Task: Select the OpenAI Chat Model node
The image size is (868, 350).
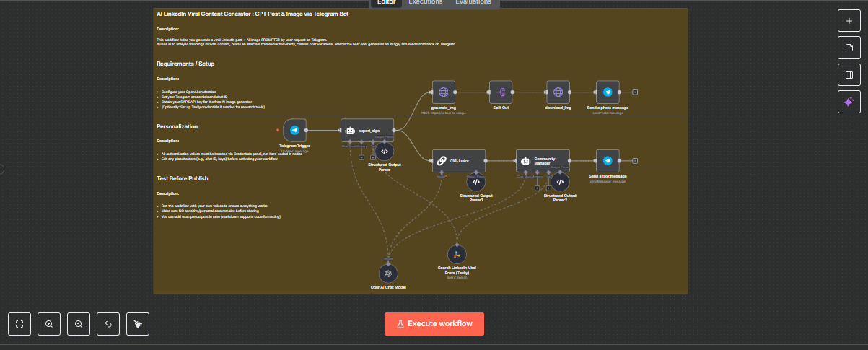Action: click(x=388, y=273)
